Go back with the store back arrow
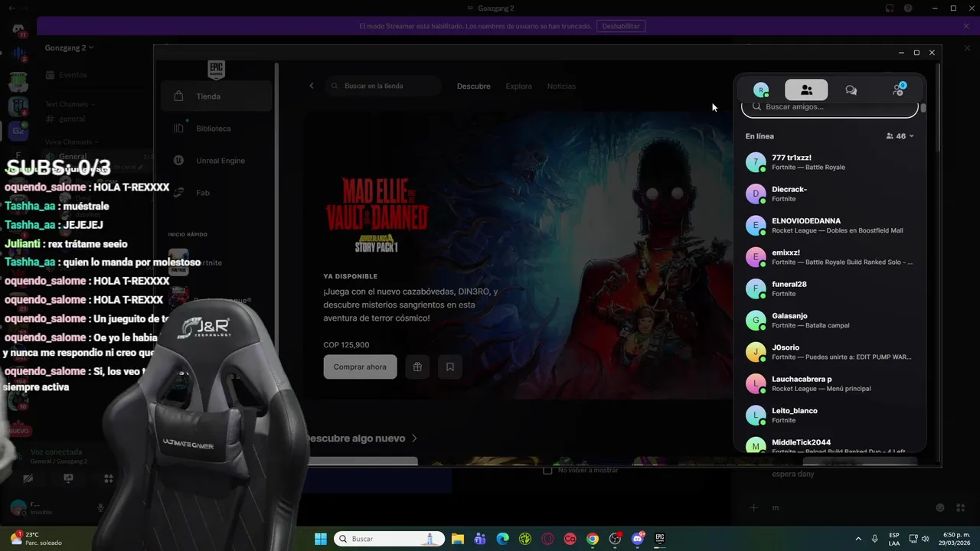Screen dimensions: 980x551 point(312,86)
